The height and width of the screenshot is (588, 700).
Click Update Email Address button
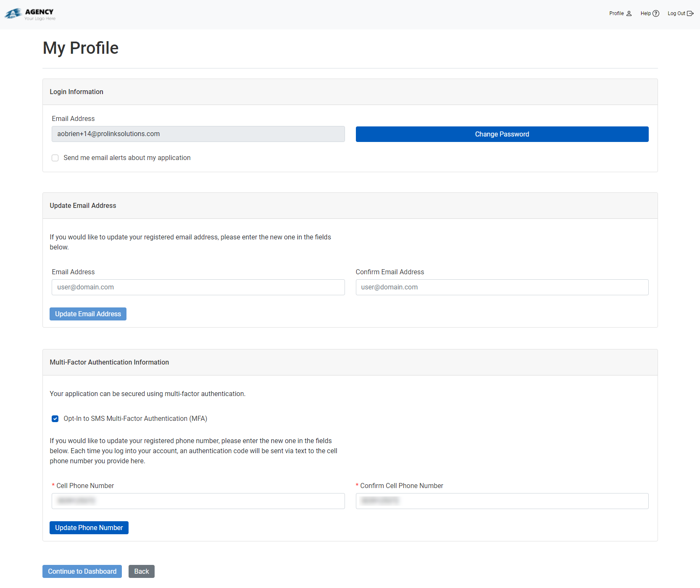(88, 314)
